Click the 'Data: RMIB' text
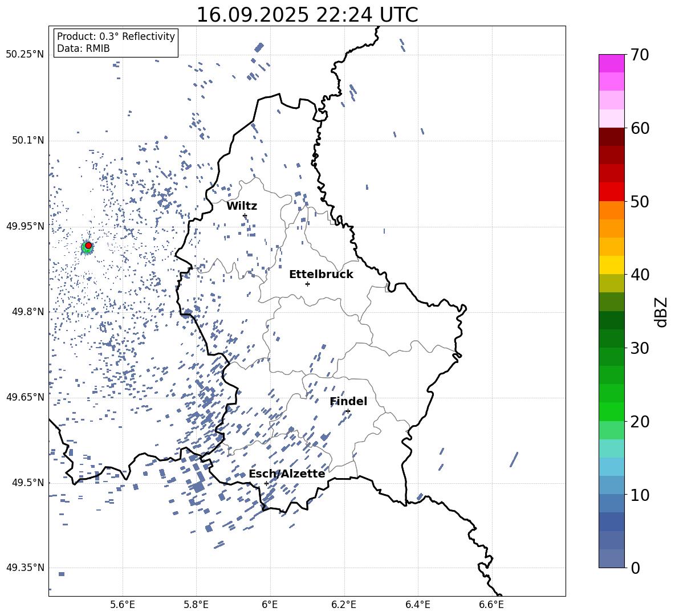675x616 pixels. pos(83,48)
